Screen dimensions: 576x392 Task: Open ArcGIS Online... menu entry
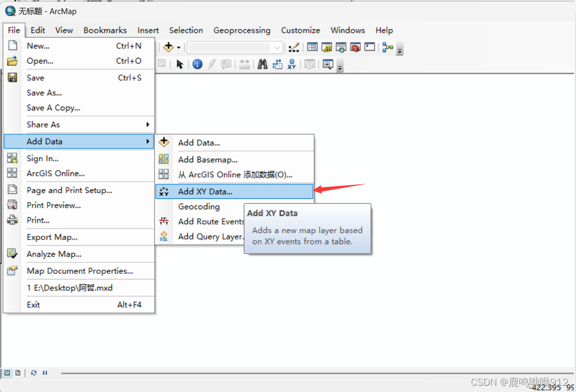coord(79,173)
